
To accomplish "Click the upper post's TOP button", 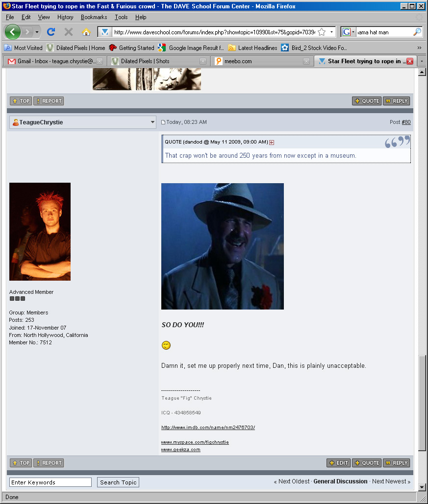I will 21,101.
